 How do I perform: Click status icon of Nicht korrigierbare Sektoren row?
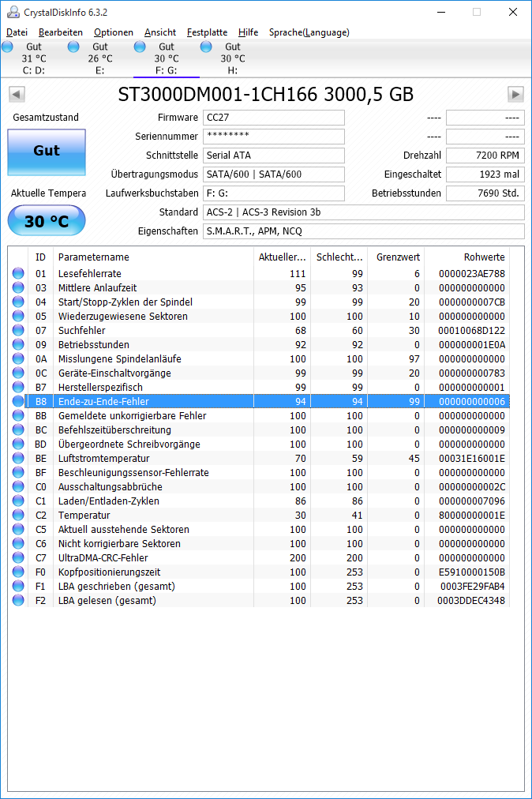[18, 543]
